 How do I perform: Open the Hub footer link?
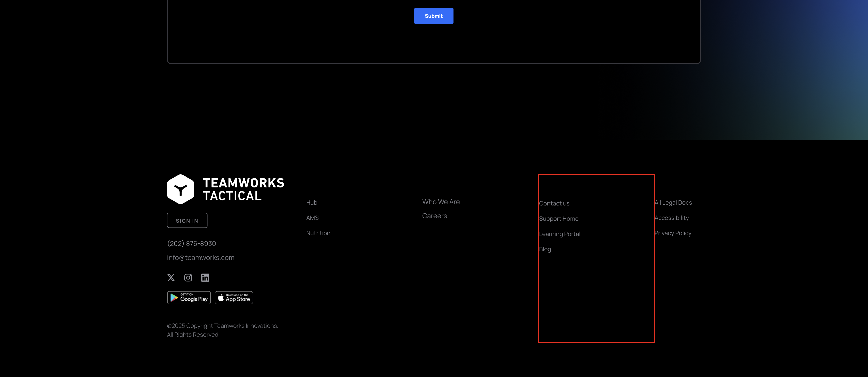click(x=312, y=203)
